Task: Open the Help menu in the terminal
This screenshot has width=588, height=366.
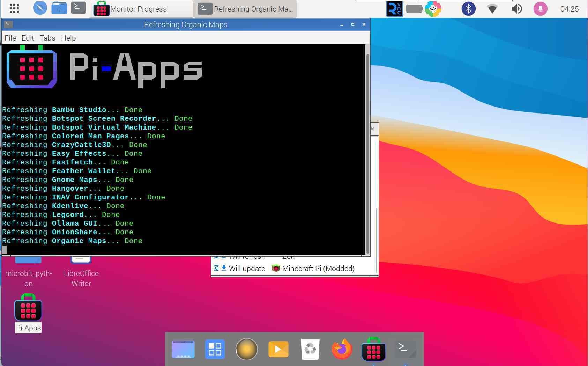Action: pyautogui.click(x=68, y=38)
